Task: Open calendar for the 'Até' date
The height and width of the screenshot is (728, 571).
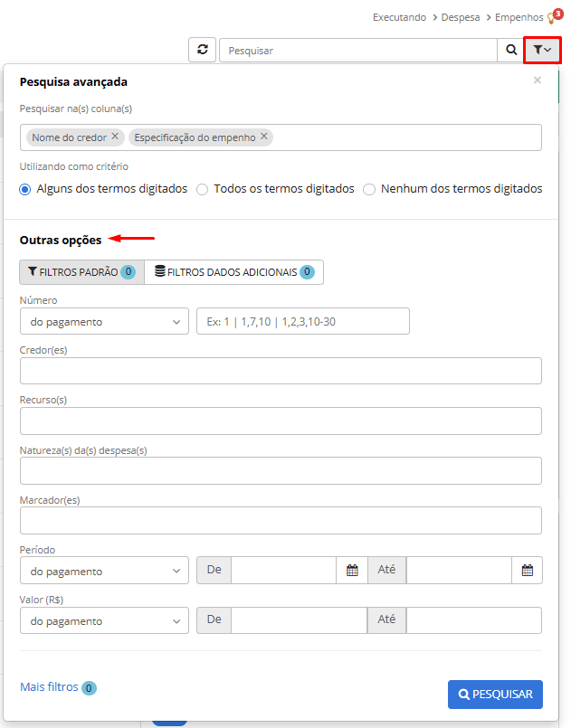Action: click(x=527, y=571)
